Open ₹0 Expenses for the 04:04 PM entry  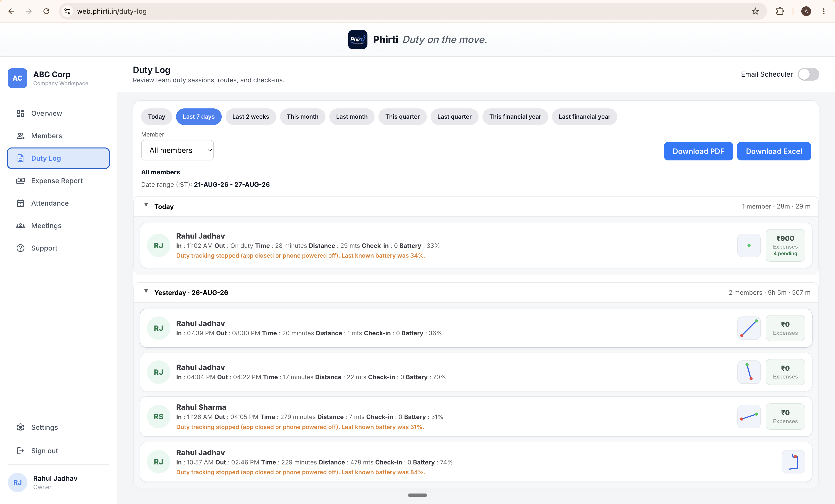(785, 372)
